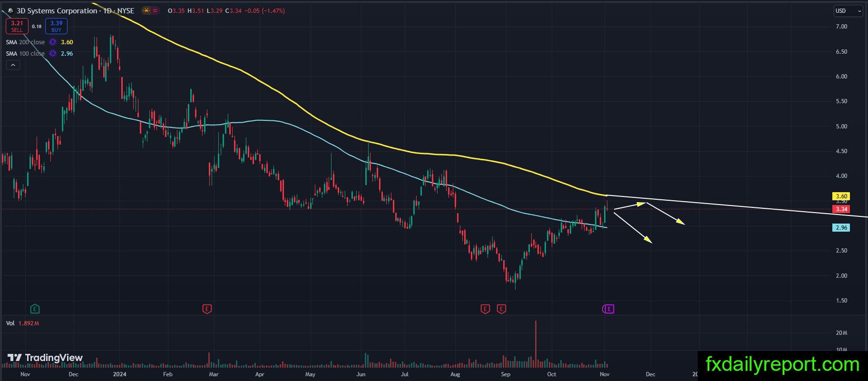Open the earlier of the two August earnings markers

click(485, 309)
